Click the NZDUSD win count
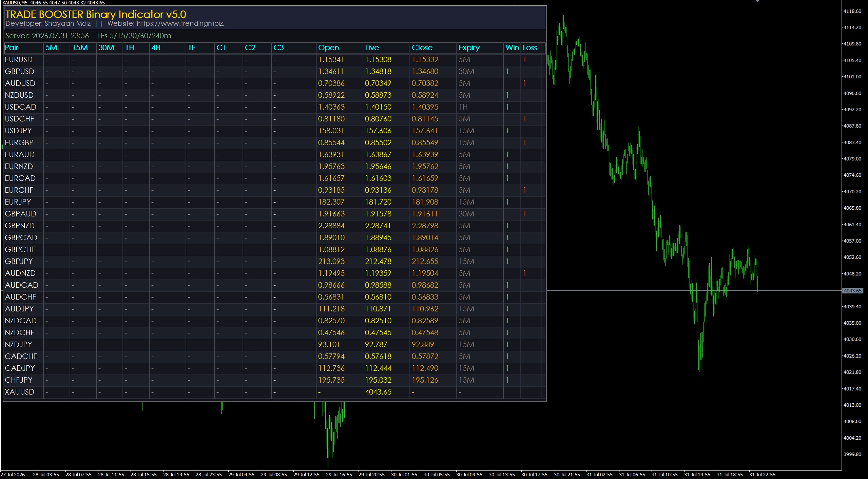The height and width of the screenshot is (479, 868). [x=507, y=95]
